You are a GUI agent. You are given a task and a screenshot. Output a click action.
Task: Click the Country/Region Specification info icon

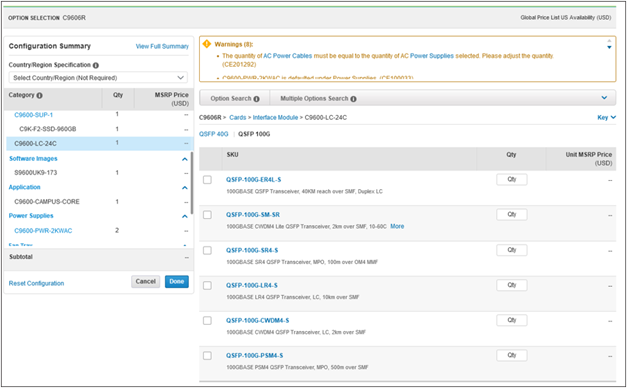point(96,65)
